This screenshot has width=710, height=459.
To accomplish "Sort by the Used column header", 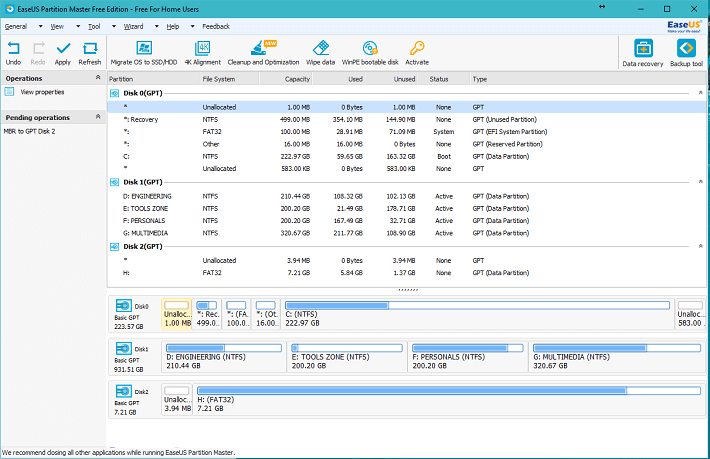I will (x=339, y=79).
